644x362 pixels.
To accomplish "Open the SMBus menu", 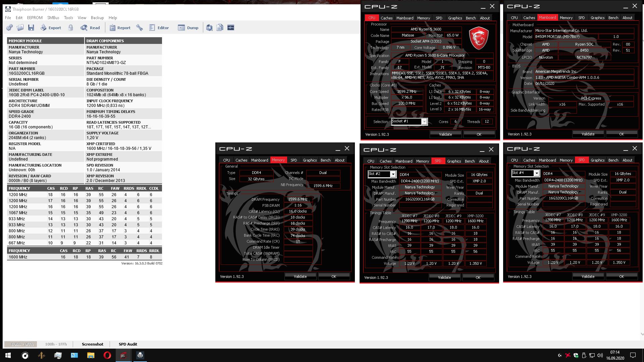I will [53, 18].
